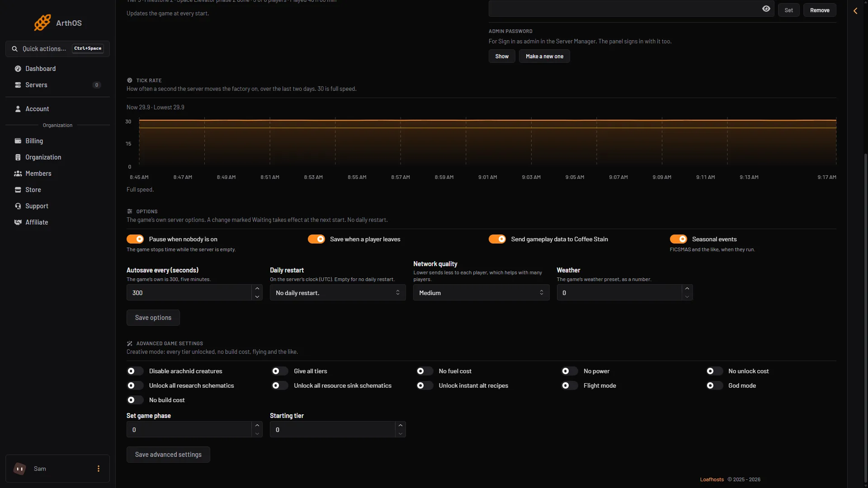This screenshot has width=868, height=488.
Task: Enable Give all tiers
Action: coord(280,371)
